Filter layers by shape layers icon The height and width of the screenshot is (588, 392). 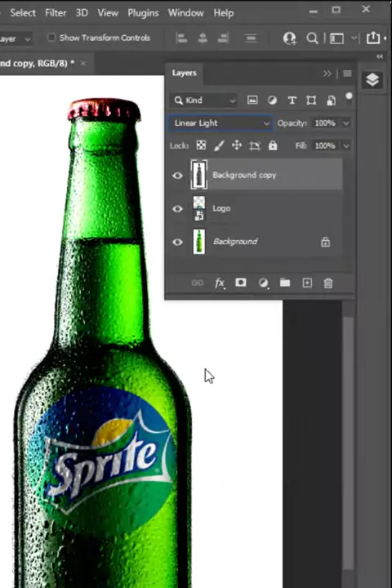click(x=311, y=100)
